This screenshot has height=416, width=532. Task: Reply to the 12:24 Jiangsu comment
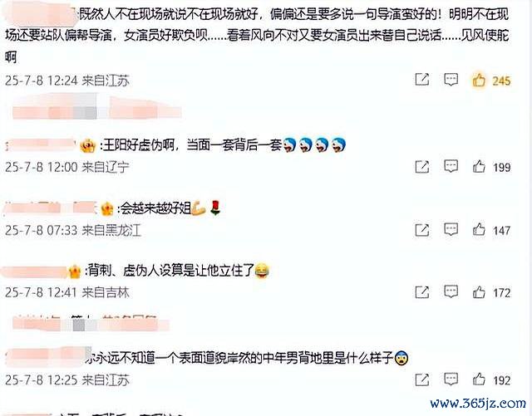(451, 80)
